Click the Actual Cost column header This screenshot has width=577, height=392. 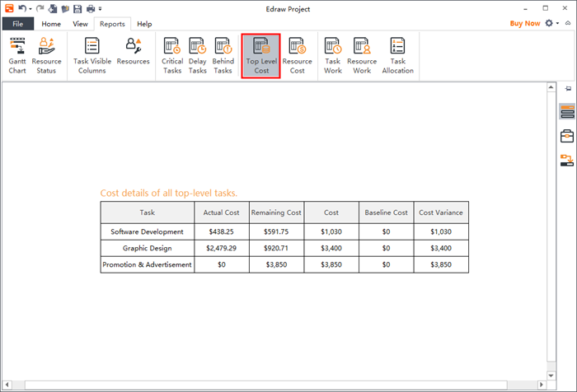coord(222,212)
